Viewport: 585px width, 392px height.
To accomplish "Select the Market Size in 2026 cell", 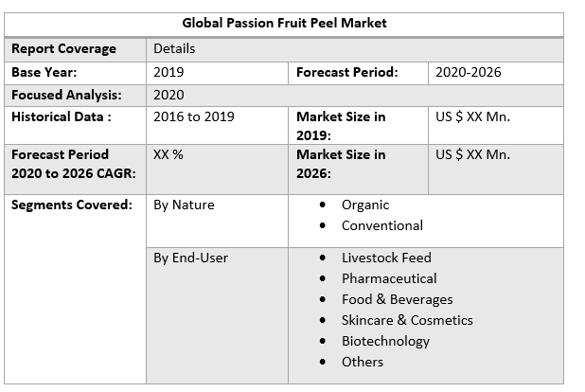I will coord(341,163).
